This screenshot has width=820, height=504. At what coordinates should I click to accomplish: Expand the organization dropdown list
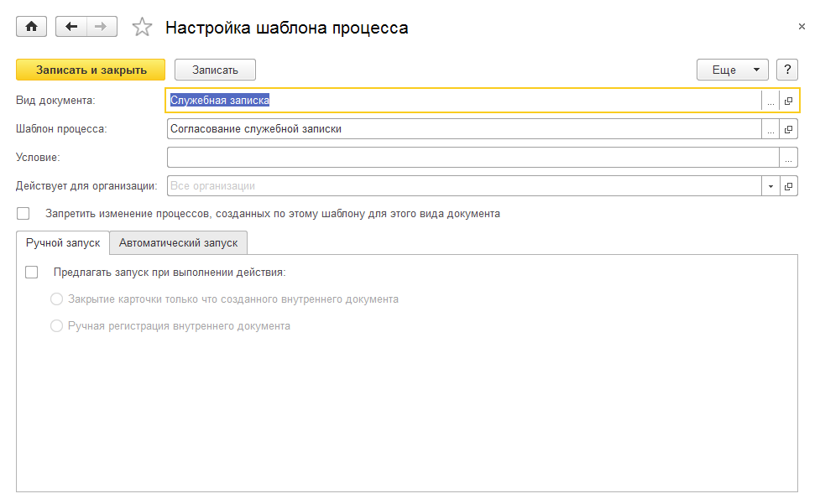tap(770, 185)
